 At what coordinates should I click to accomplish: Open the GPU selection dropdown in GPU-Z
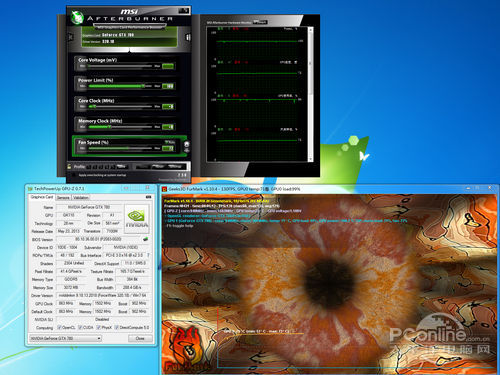tap(65, 338)
